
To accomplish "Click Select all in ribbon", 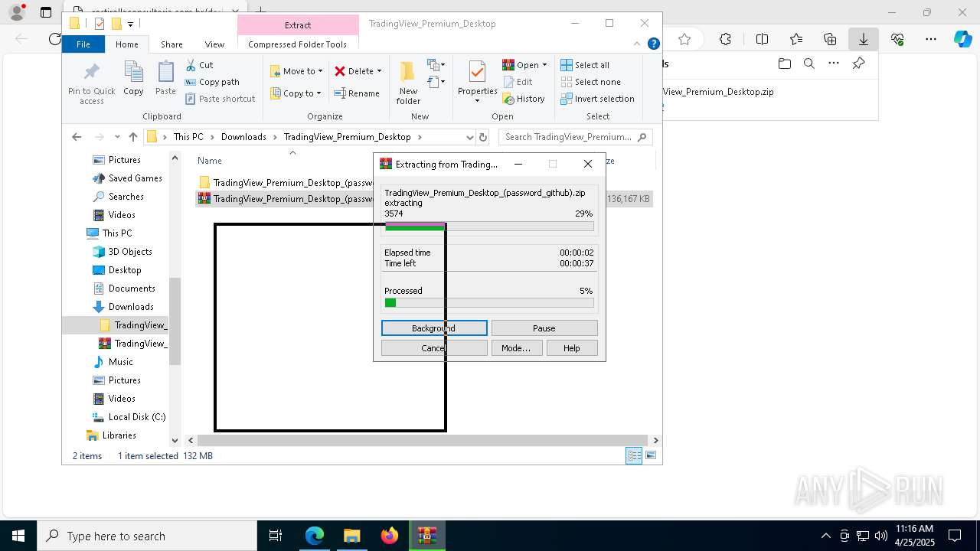I will pyautogui.click(x=585, y=65).
